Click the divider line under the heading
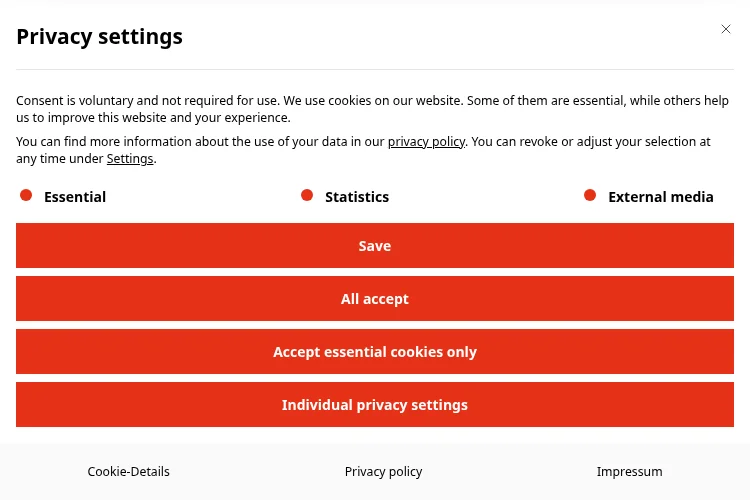 coord(375,69)
